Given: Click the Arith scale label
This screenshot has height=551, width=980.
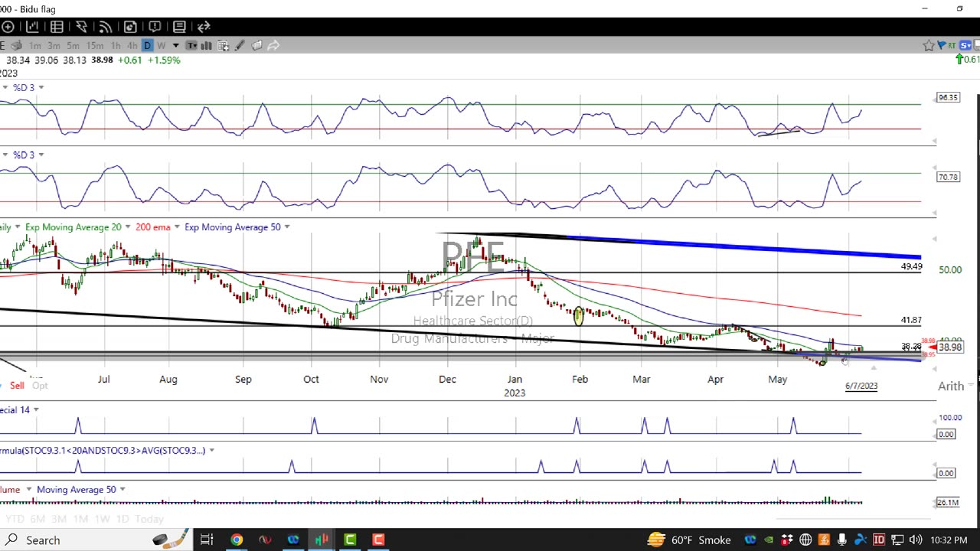Looking at the screenshot, I should (951, 386).
